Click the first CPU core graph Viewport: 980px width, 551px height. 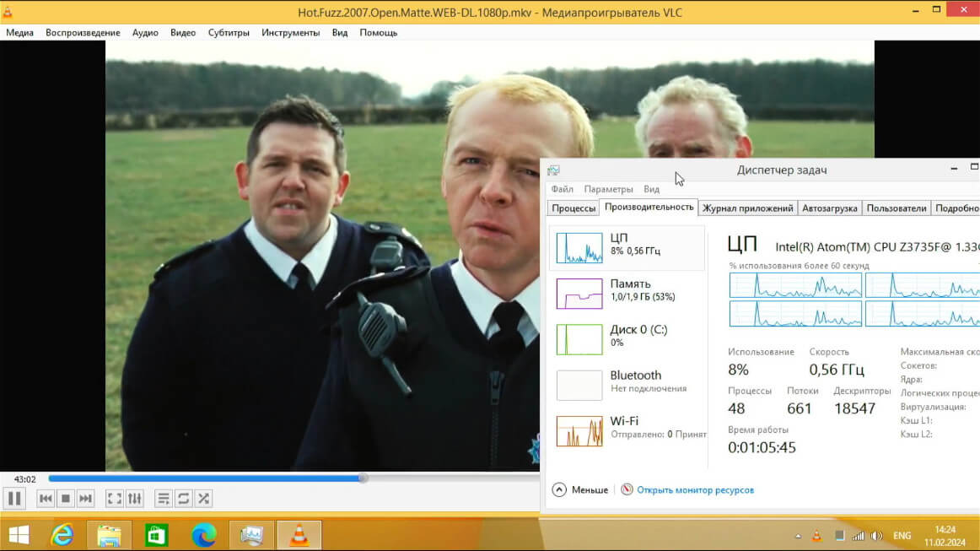pos(795,285)
